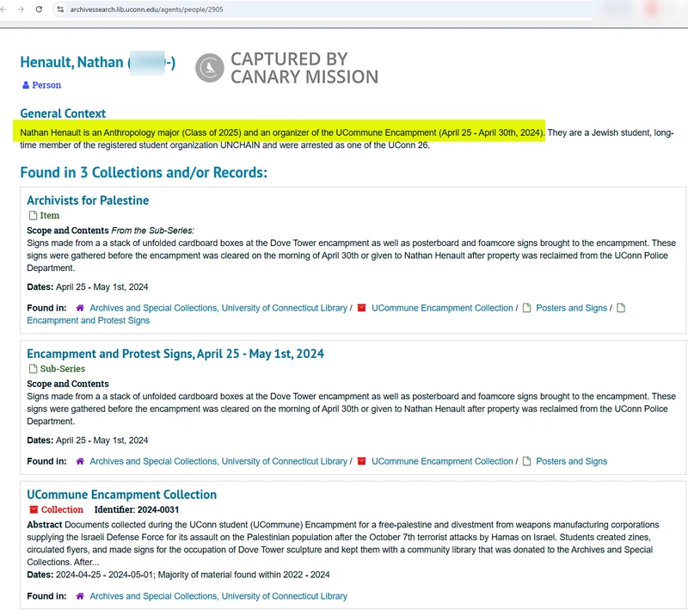Click red collection box icon in Archivists for Palestine breadcrumb
688x616 pixels.
(361, 308)
